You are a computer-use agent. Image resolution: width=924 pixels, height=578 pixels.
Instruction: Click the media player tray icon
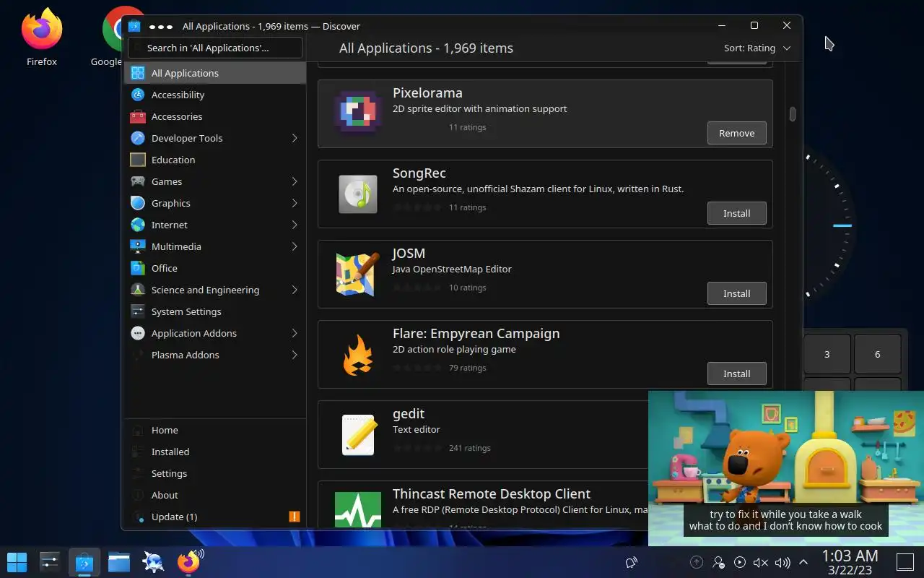coord(739,562)
